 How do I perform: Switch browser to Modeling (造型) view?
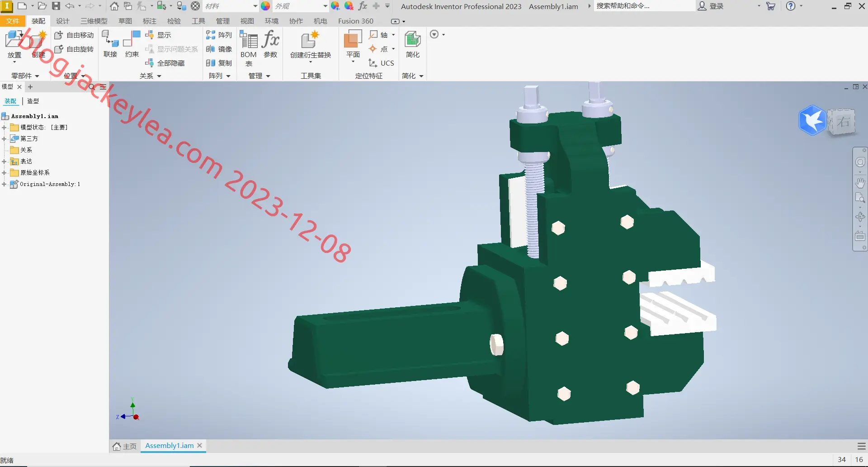click(x=33, y=101)
